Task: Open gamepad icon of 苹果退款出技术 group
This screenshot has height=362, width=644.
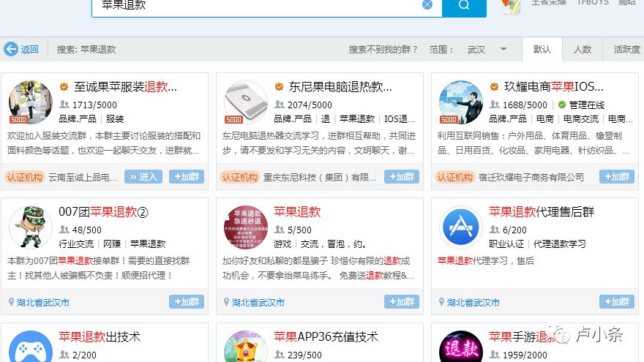Action: pyautogui.click(x=31, y=347)
